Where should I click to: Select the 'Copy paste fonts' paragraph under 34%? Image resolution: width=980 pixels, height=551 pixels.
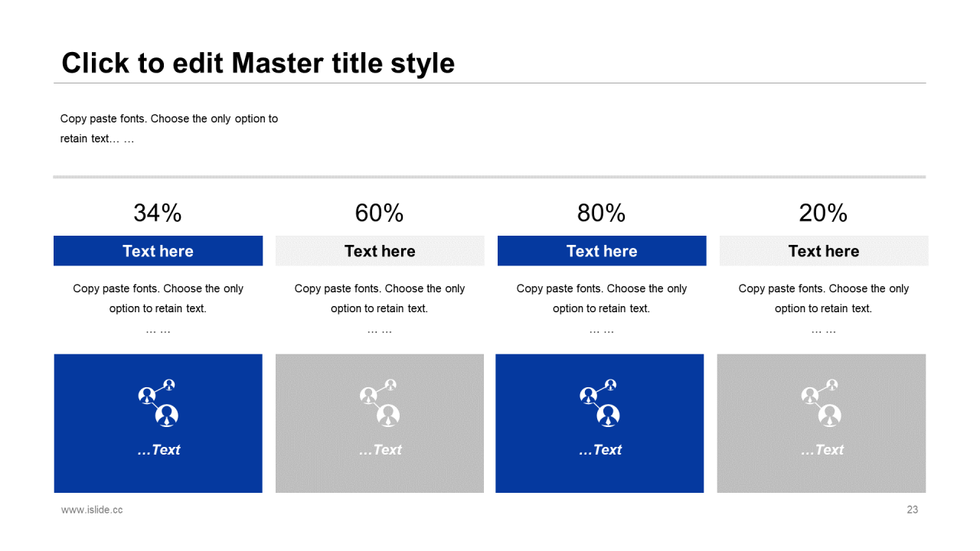[x=158, y=309]
